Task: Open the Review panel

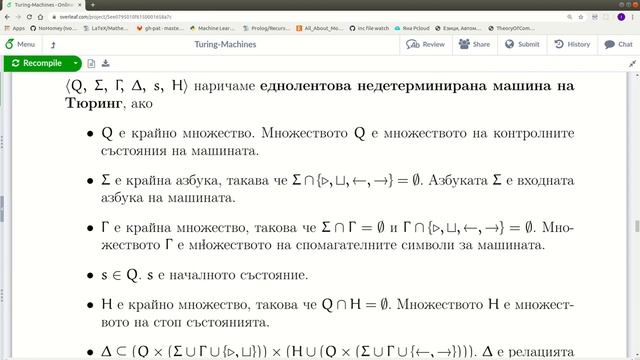Action: [425, 44]
